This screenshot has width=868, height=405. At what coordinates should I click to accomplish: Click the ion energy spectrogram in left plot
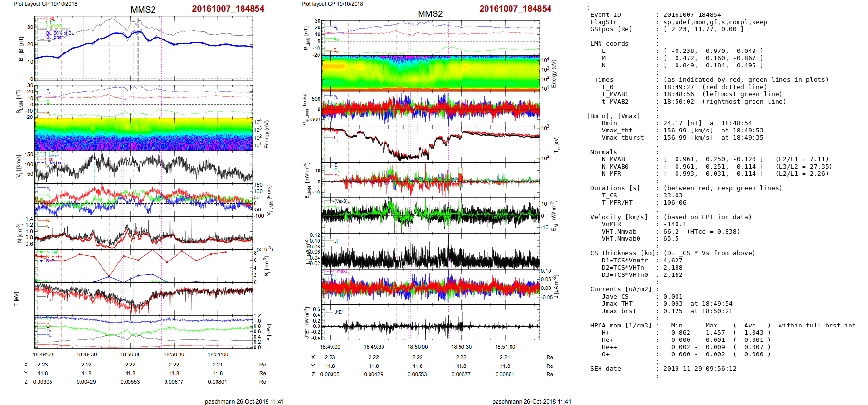click(143, 134)
